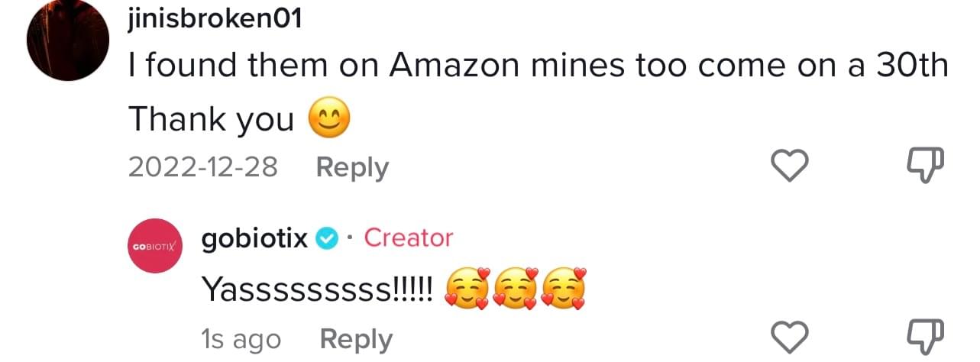Select the 'I found them on Amazon' comment text
This screenshot has height=362, width=980.
pyautogui.click(x=538, y=68)
